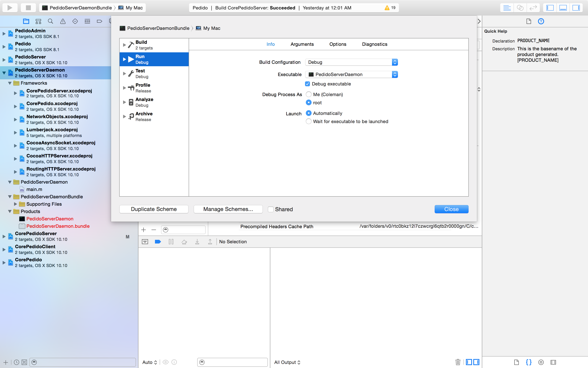Switch to the Options tab
This screenshot has height=368, width=588.
point(338,44)
